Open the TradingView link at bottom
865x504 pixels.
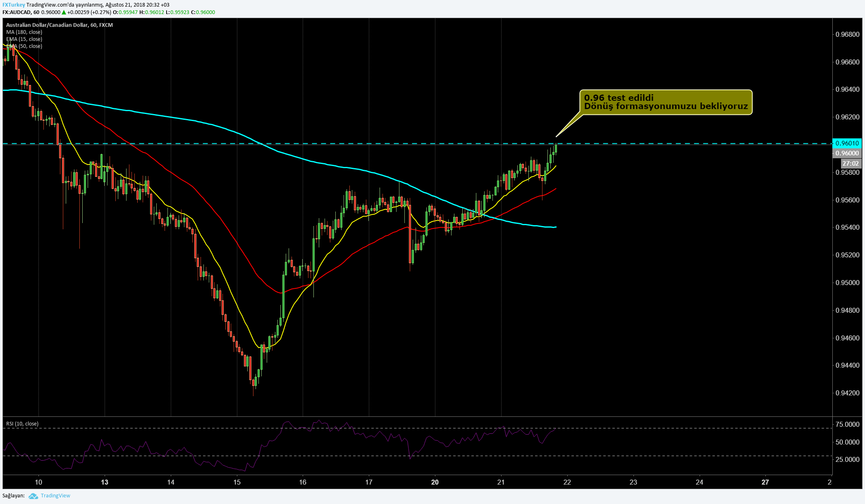pyautogui.click(x=55, y=496)
